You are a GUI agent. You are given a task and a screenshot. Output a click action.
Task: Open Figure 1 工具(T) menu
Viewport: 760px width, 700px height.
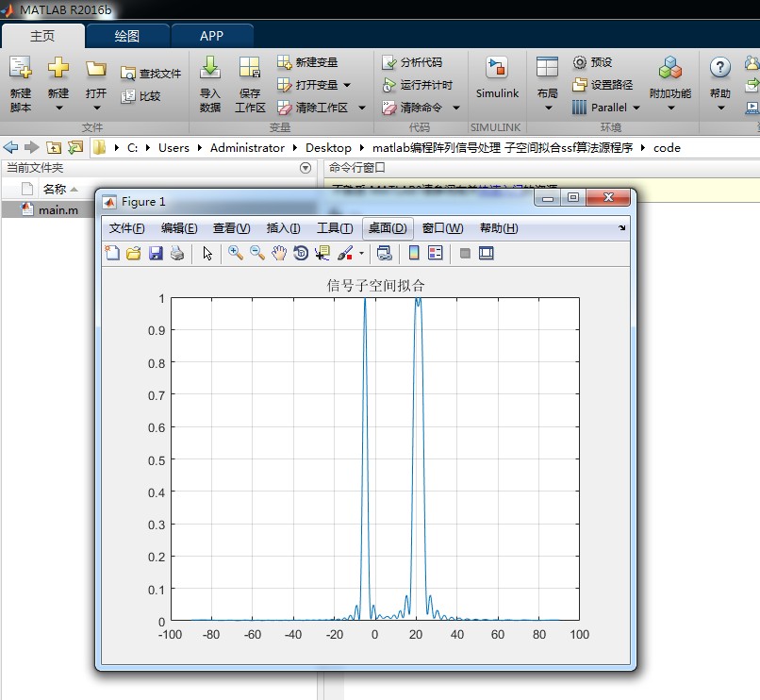(x=335, y=228)
